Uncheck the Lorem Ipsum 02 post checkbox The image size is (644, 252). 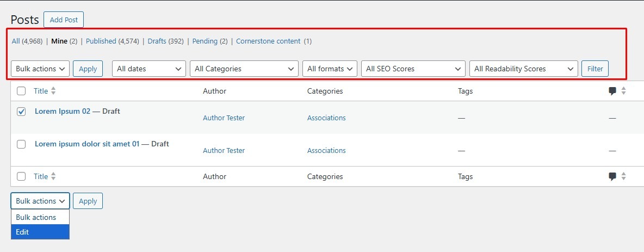coord(21,112)
